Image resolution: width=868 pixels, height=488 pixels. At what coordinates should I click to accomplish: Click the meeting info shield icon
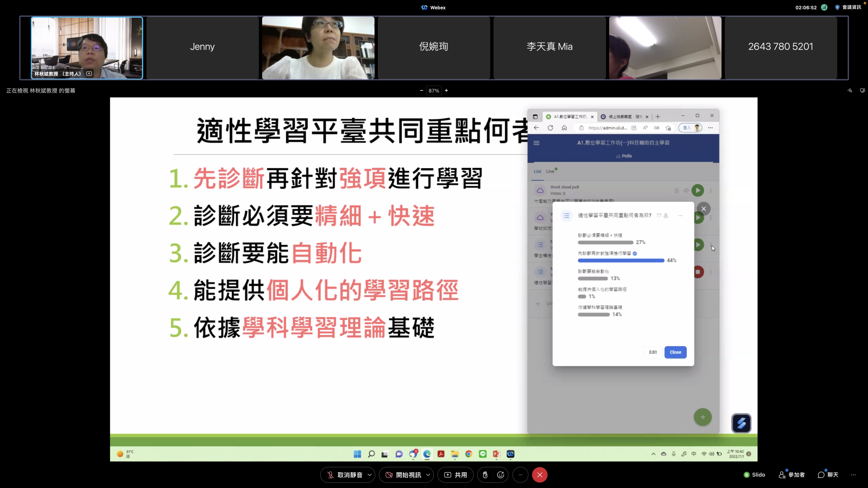pos(837,7)
